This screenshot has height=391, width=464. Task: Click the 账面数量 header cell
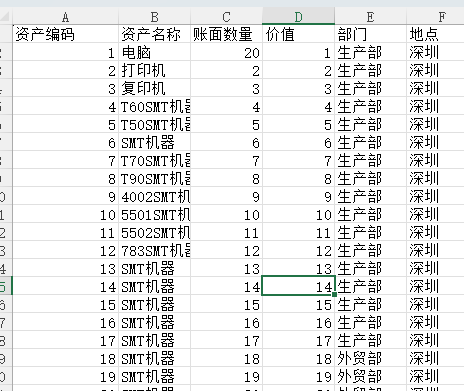226,34
